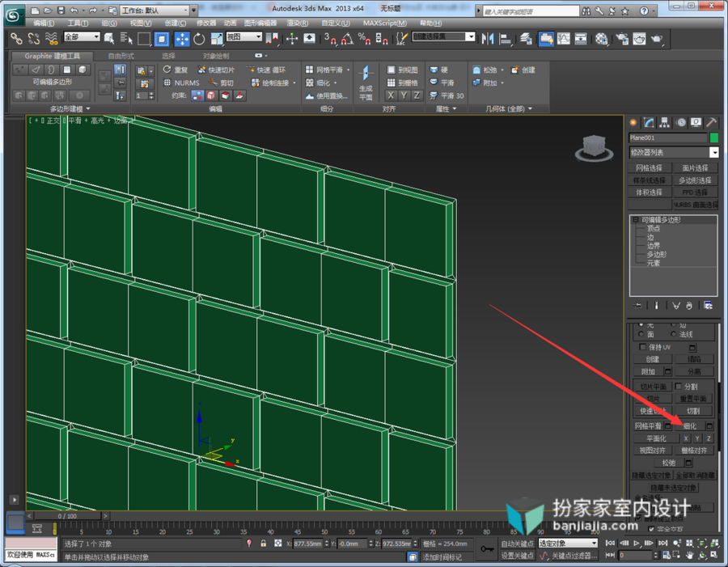
Task: Open the 选定对象 key filter dropdown
Action: [568, 543]
